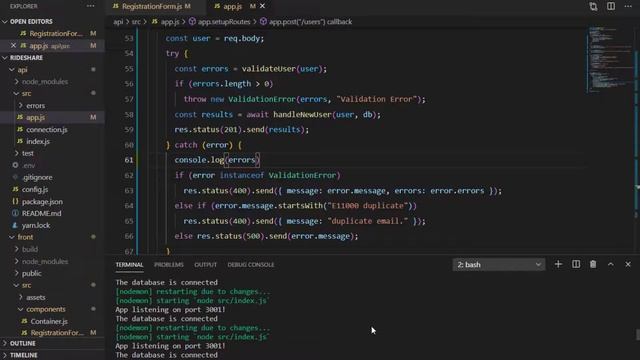Open the Problems panel tab

click(169, 264)
